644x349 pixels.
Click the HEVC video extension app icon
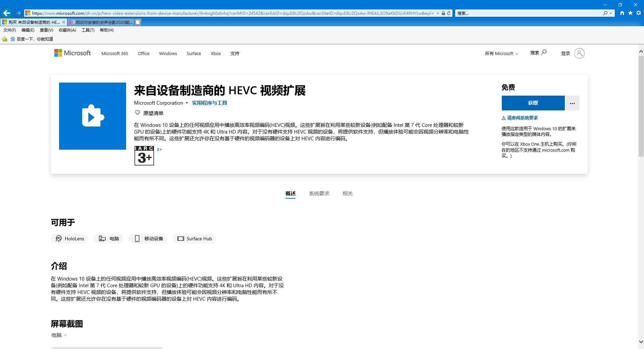(x=93, y=116)
